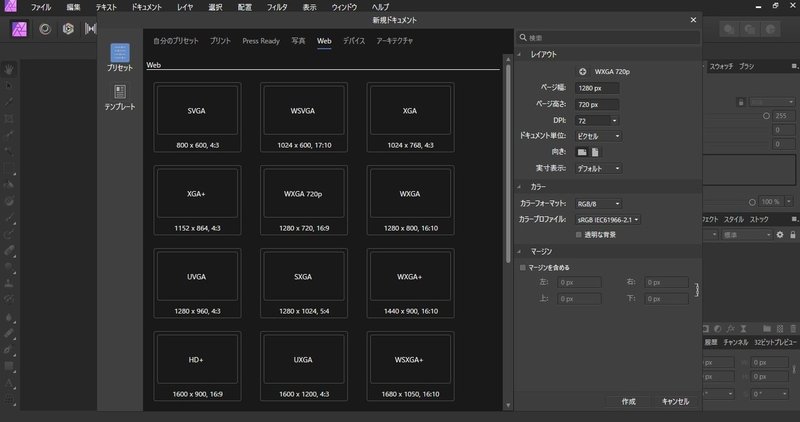Click the swatches panel menu icon
This screenshot has width=800, height=422.
click(x=794, y=66)
